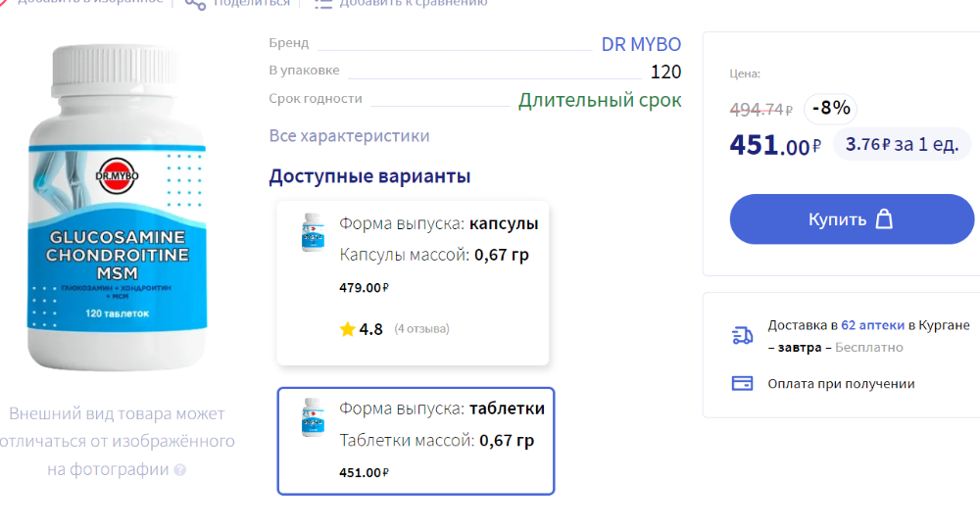The height and width of the screenshot is (529, 980).
Task: Click the (4 отзыва) reviews link
Action: (x=421, y=328)
